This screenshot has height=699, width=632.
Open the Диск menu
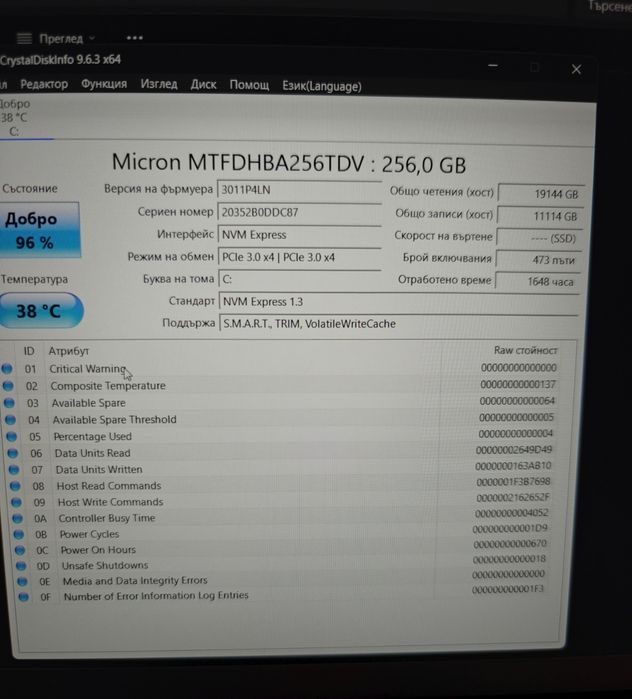coord(203,84)
